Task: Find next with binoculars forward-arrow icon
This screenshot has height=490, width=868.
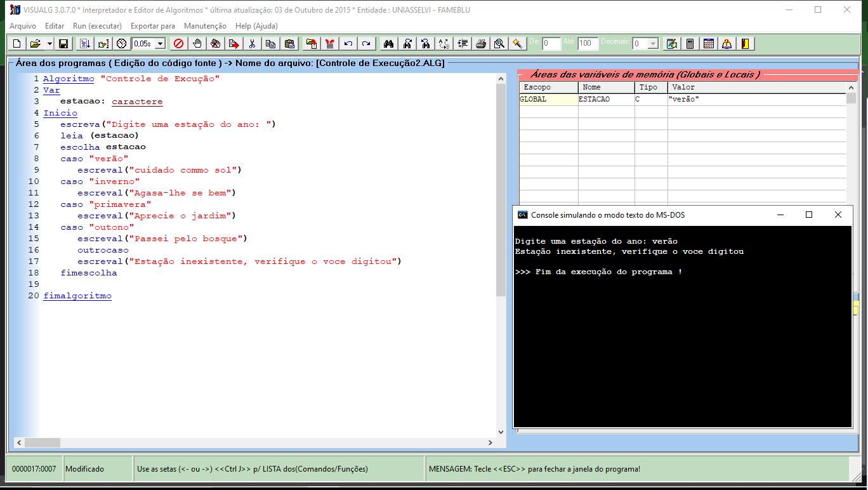Action: (407, 44)
